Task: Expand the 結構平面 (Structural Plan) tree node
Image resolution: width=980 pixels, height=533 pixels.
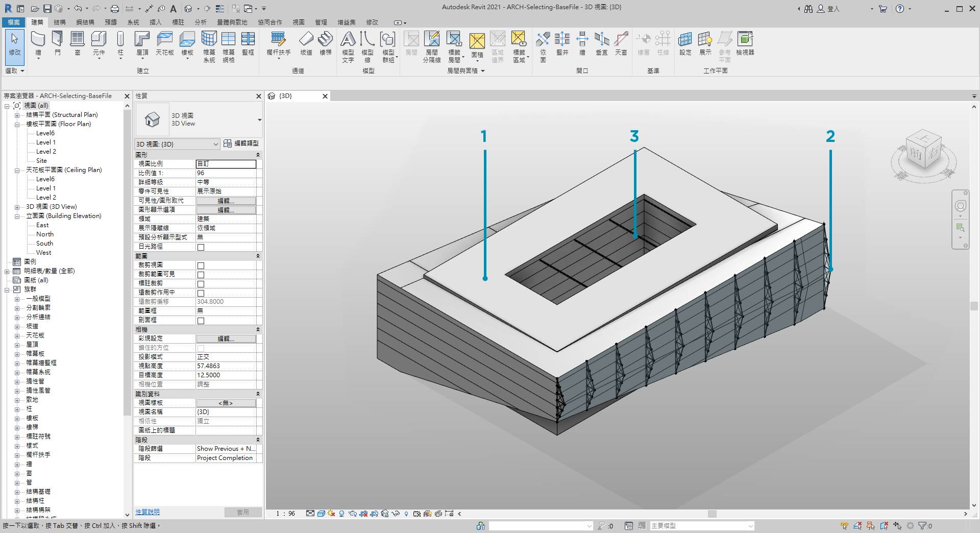Action: (17, 115)
